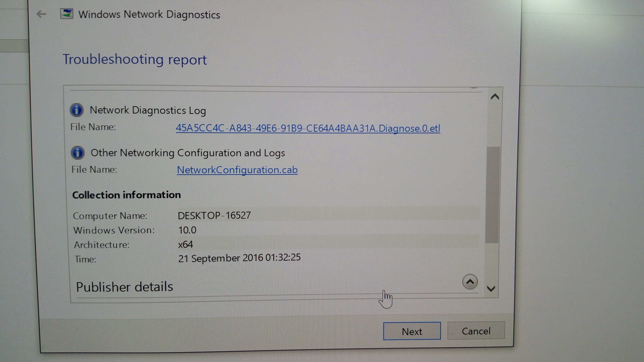Click the Cancel button

point(476,331)
